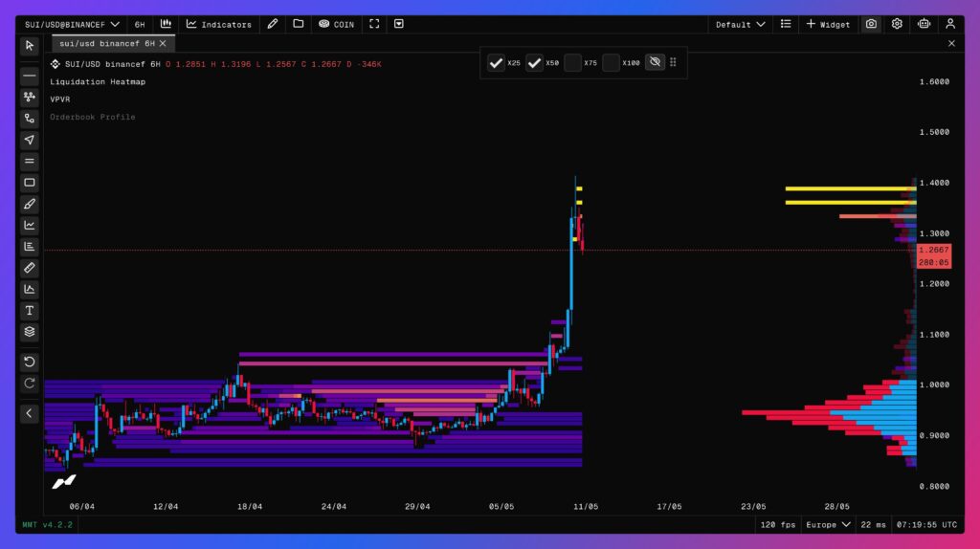Open the user account profile icon
This screenshot has width=980, height=549.
click(x=950, y=24)
